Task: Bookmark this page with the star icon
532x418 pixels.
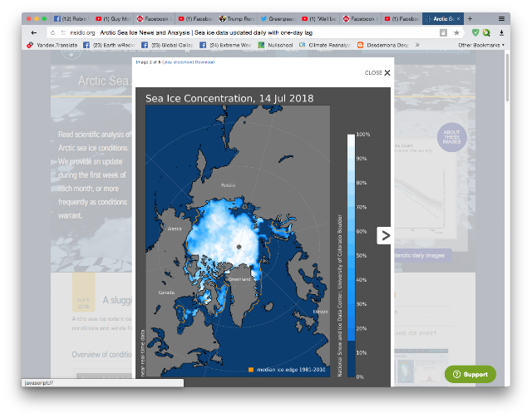Action: tap(456, 32)
